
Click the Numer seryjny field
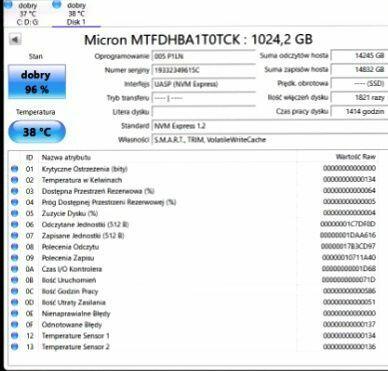pos(203,70)
